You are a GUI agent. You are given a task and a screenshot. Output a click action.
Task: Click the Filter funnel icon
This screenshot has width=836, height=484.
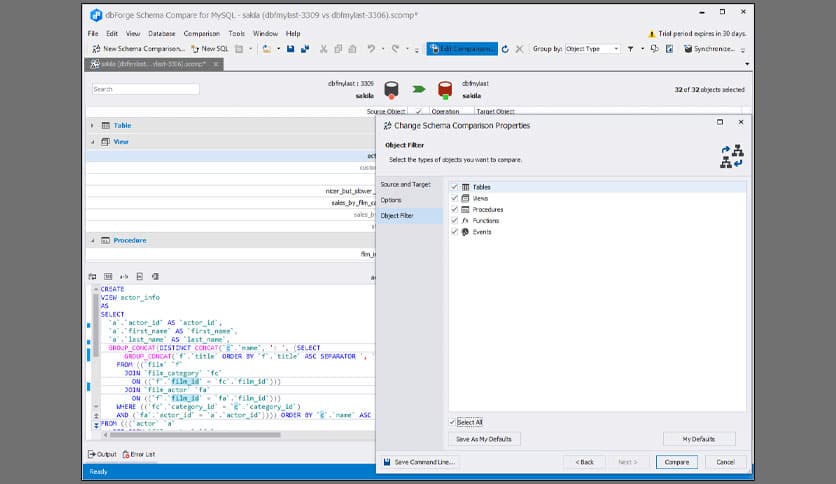click(630, 49)
